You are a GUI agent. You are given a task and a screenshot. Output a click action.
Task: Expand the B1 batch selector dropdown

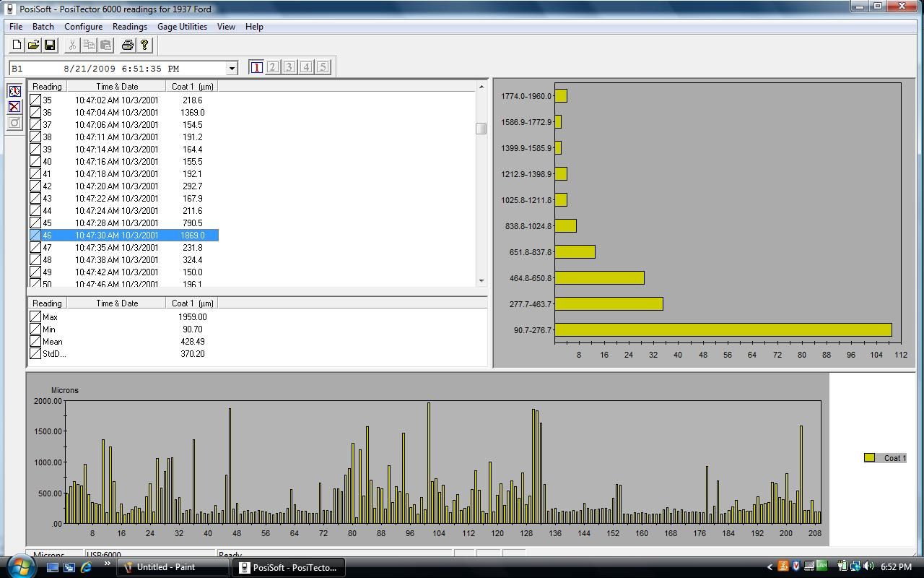(x=232, y=68)
